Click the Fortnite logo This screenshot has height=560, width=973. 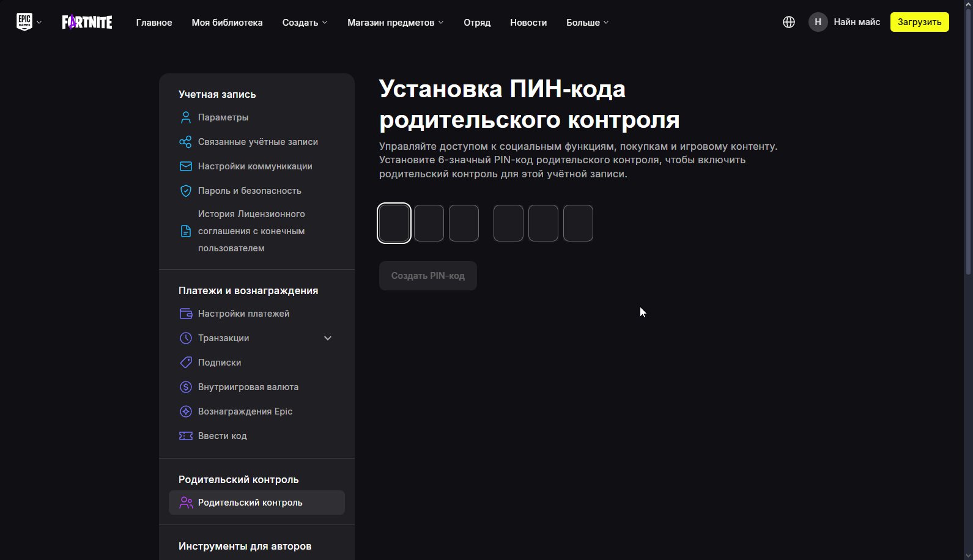coord(87,23)
